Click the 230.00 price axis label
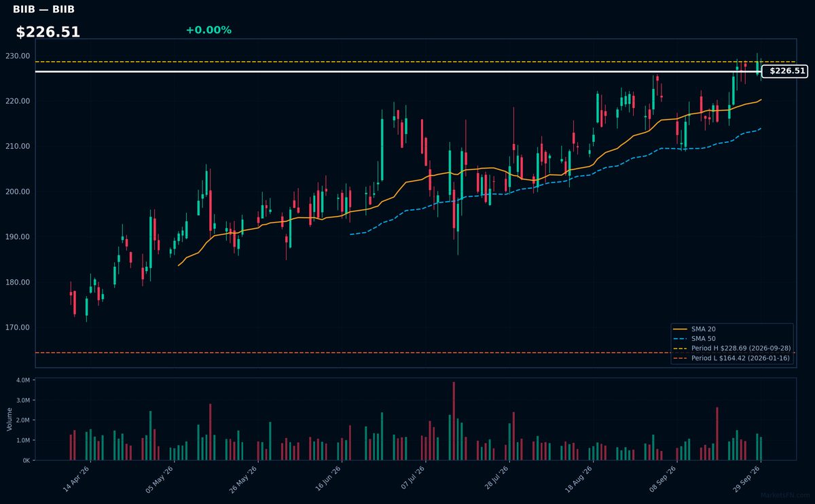Viewport: 815px width, 504px height. 18,56
